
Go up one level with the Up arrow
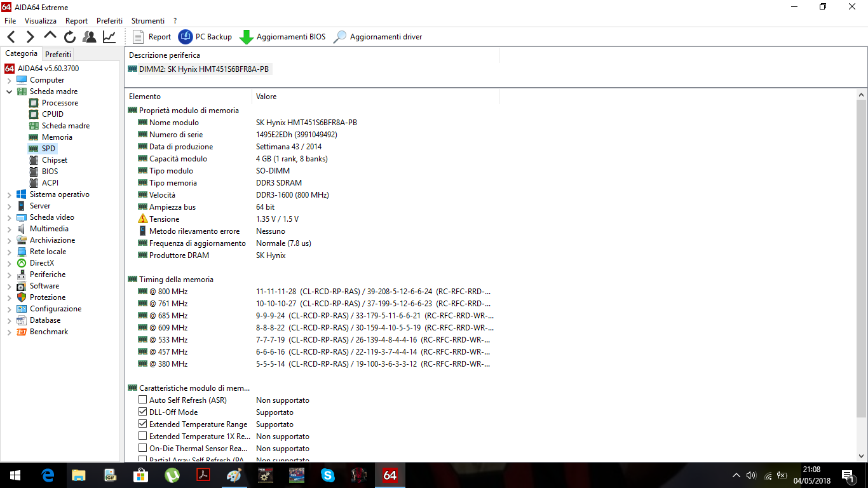tap(50, 37)
